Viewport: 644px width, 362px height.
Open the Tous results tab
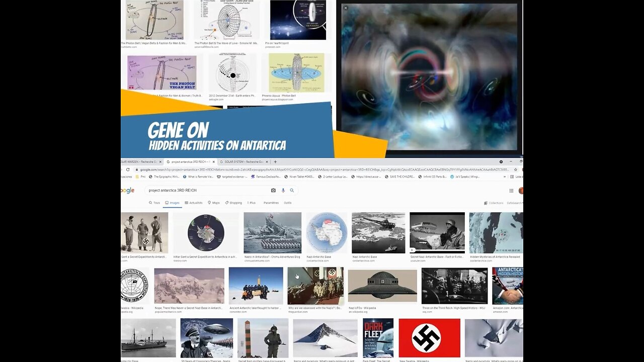click(x=154, y=203)
